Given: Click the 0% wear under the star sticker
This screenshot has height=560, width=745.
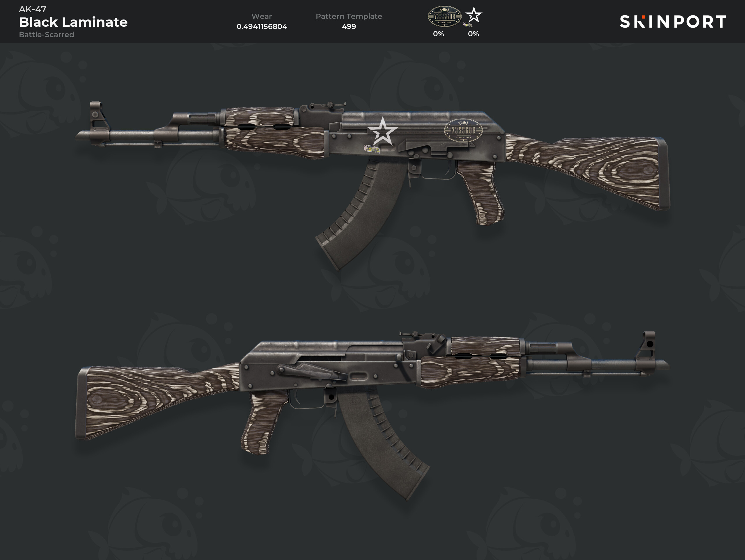Looking at the screenshot, I should click(x=473, y=34).
